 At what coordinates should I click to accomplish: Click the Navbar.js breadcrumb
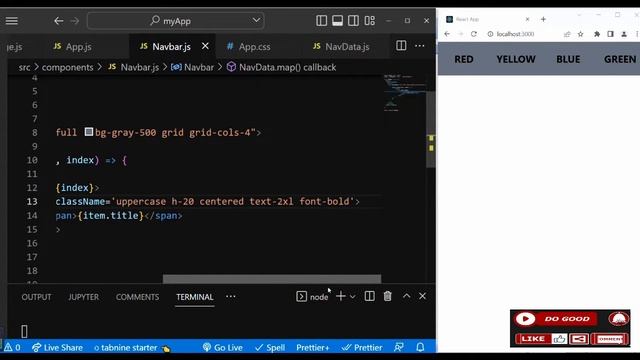pyautogui.click(x=139, y=67)
